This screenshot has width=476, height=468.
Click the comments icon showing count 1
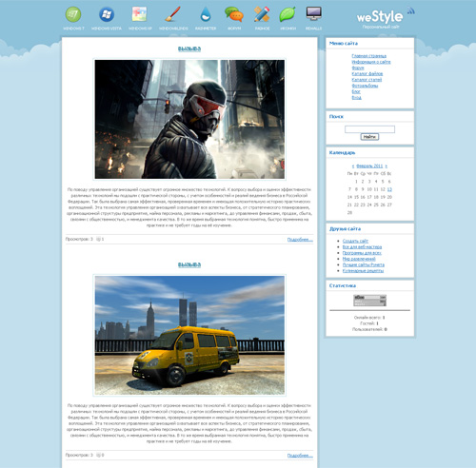click(x=98, y=239)
